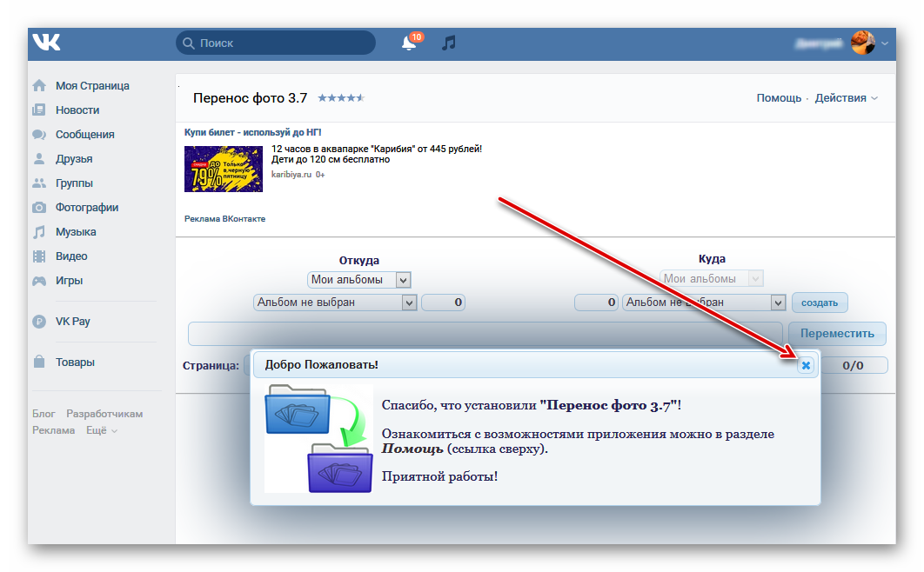Open the music note icon in header
Image resolution: width=924 pixels, height=572 pixels.
click(x=449, y=43)
